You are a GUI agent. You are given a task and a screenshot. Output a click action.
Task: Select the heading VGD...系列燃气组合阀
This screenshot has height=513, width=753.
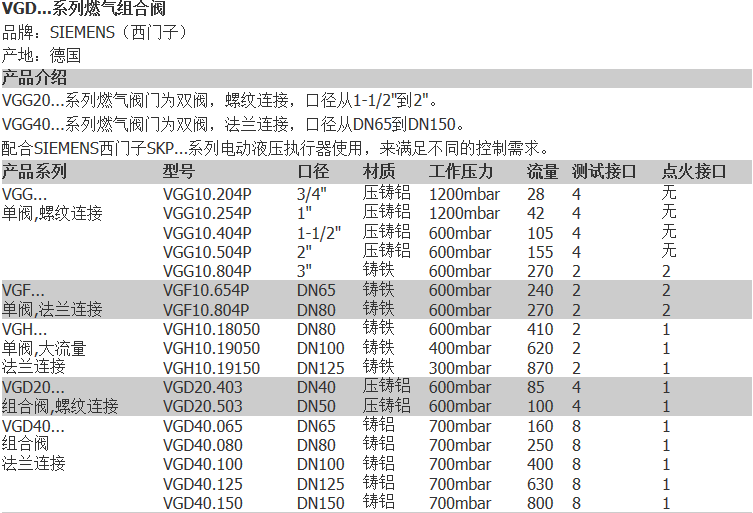pos(84,8)
